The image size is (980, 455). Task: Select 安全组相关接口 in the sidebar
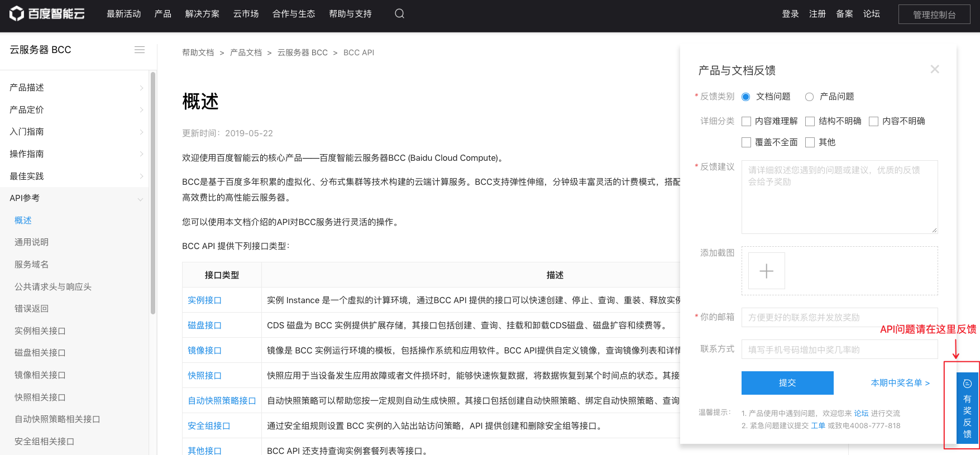(45, 442)
